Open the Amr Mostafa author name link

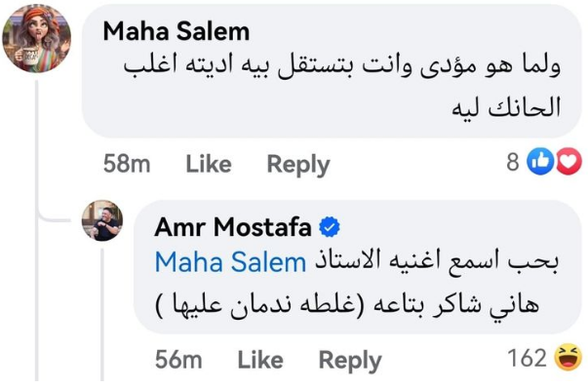233,227
